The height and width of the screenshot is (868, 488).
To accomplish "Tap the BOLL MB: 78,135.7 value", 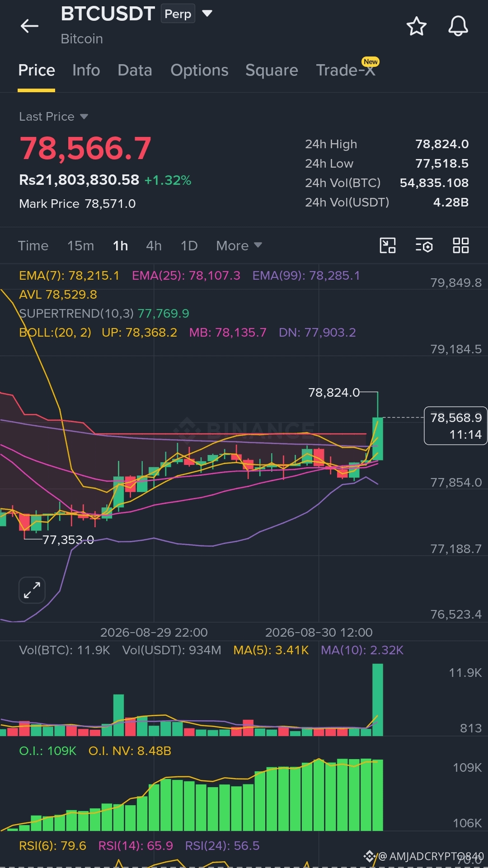I will [228, 332].
